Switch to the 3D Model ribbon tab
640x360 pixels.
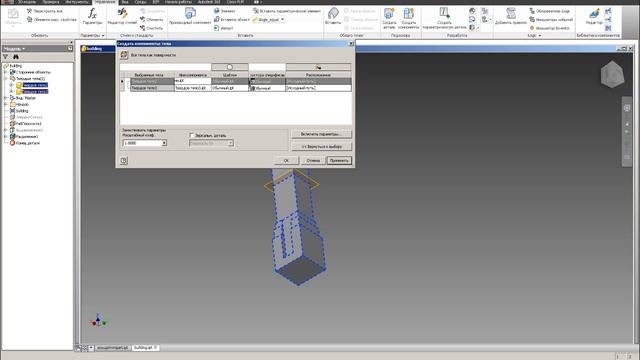pyautogui.click(x=27, y=2)
